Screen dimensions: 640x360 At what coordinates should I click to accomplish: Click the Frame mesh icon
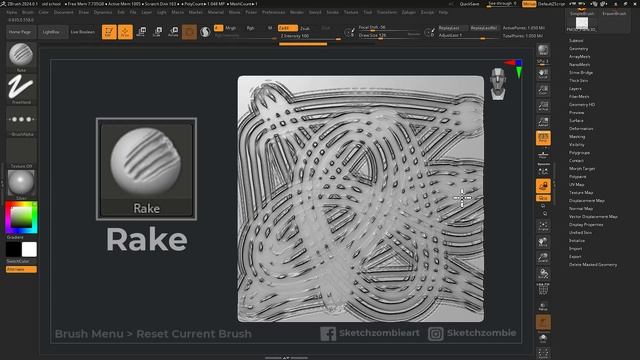coord(543,226)
